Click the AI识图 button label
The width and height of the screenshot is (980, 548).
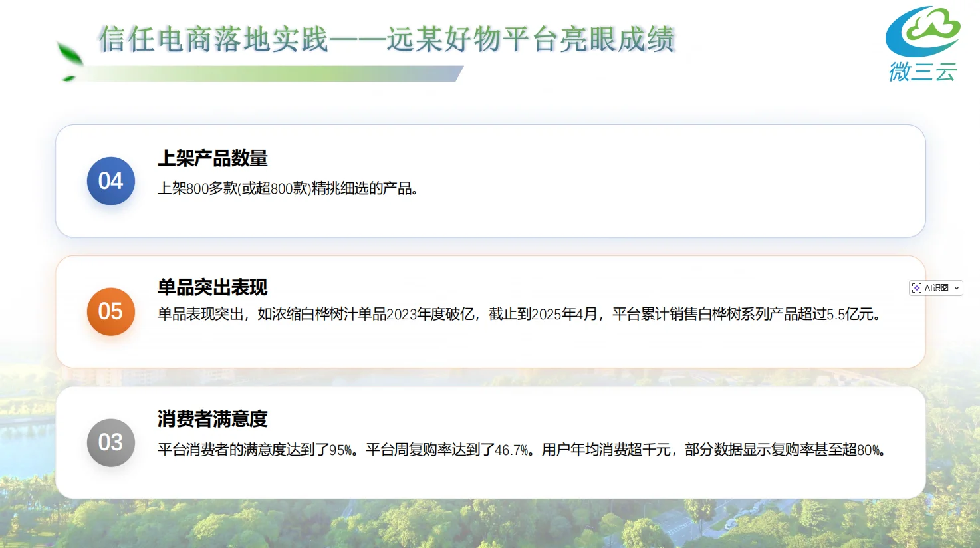pyautogui.click(x=937, y=288)
